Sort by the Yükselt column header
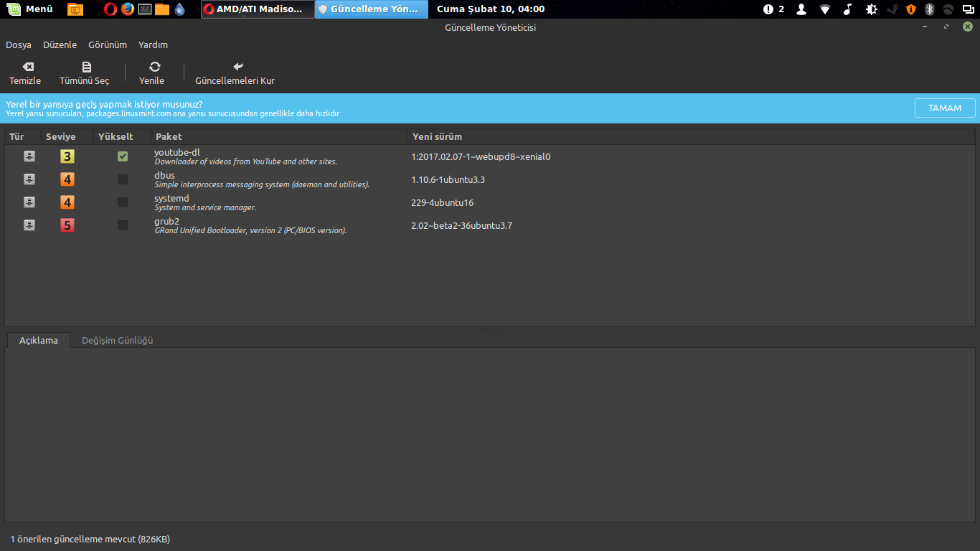This screenshot has width=980, height=551. [123, 136]
